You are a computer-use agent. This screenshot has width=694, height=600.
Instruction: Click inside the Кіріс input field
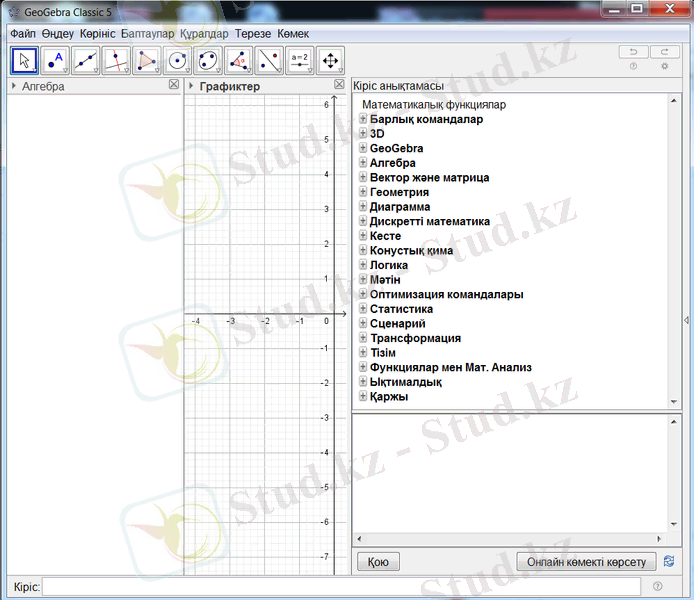341,587
